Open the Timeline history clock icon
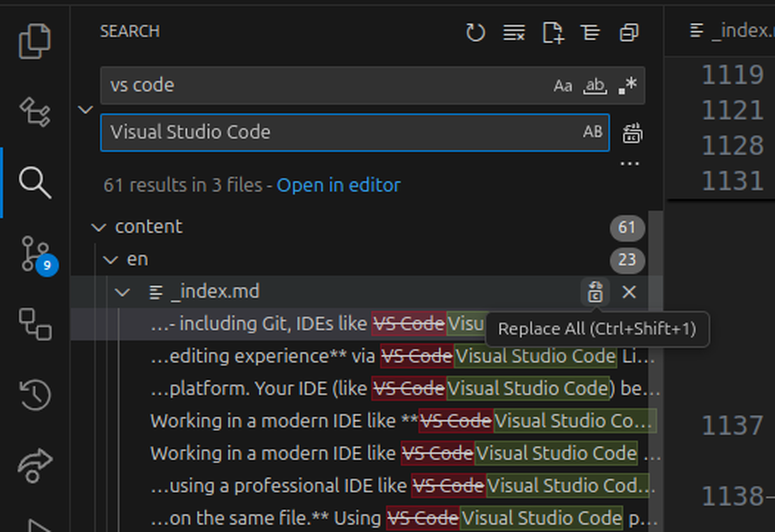 click(x=35, y=394)
